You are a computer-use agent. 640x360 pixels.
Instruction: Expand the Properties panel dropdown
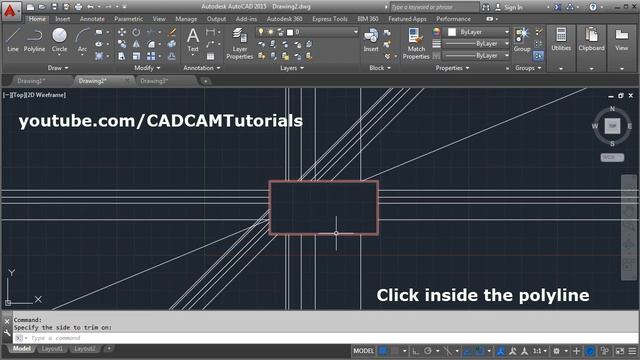point(452,68)
